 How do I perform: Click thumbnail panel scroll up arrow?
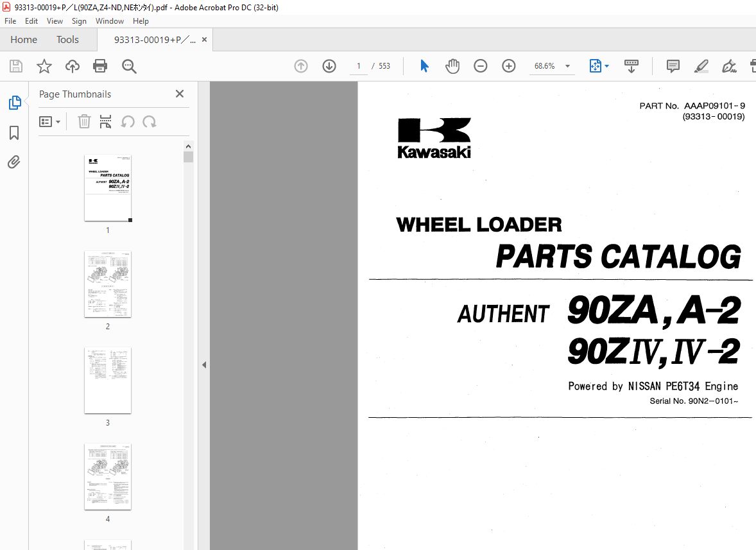pyautogui.click(x=189, y=146)
